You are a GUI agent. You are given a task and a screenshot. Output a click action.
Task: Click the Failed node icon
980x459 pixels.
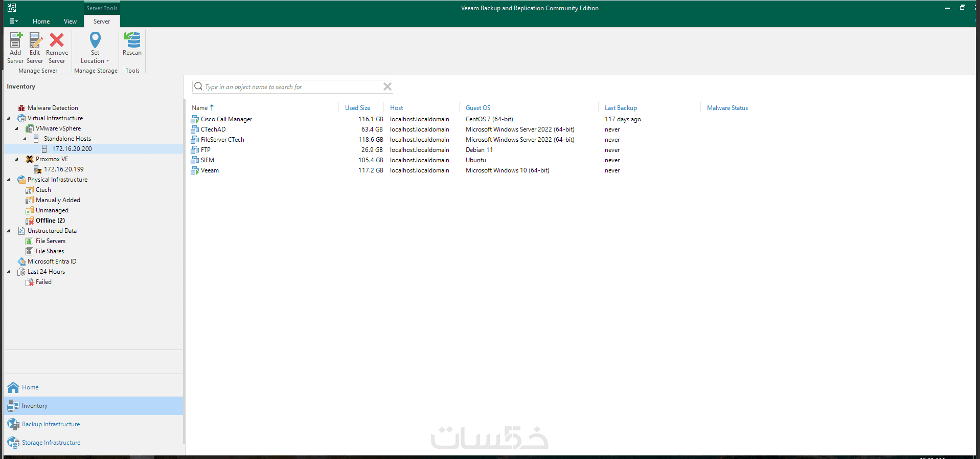point(30,282)
